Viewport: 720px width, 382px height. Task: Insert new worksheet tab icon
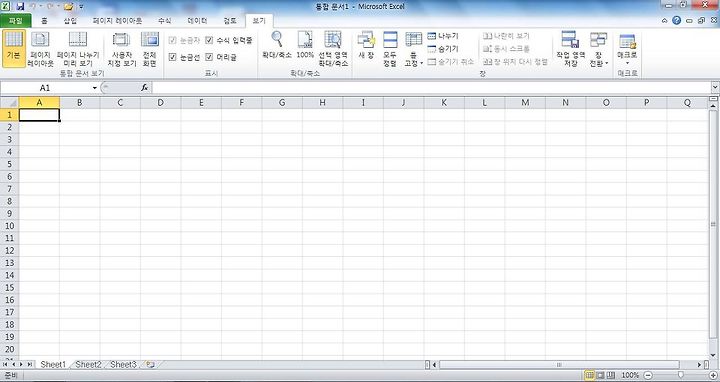(150, 365)
